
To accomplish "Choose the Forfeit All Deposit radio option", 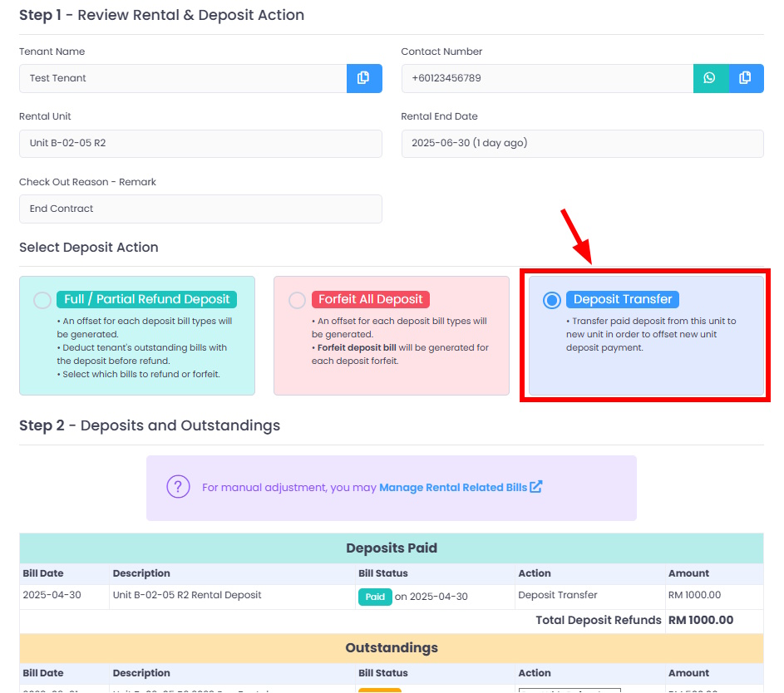I will click(297, 300).
